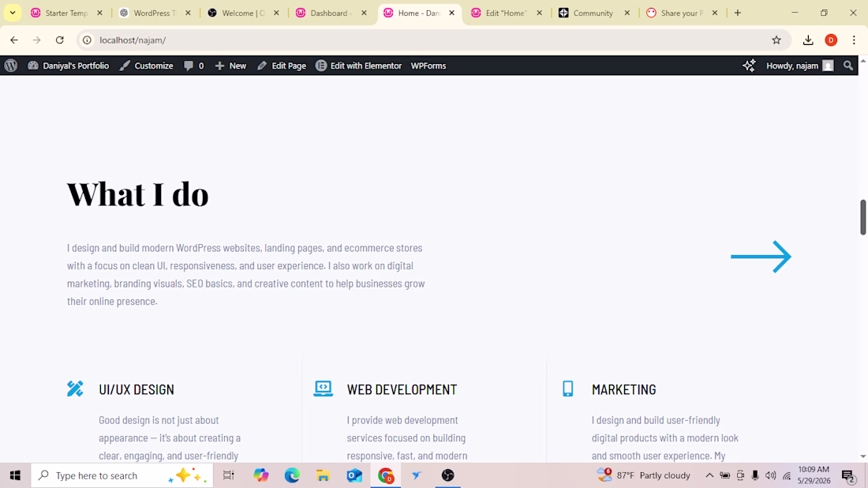Open the network Wi-Fi tray icon
The image size is (868, 488).
tap(787, 475)
